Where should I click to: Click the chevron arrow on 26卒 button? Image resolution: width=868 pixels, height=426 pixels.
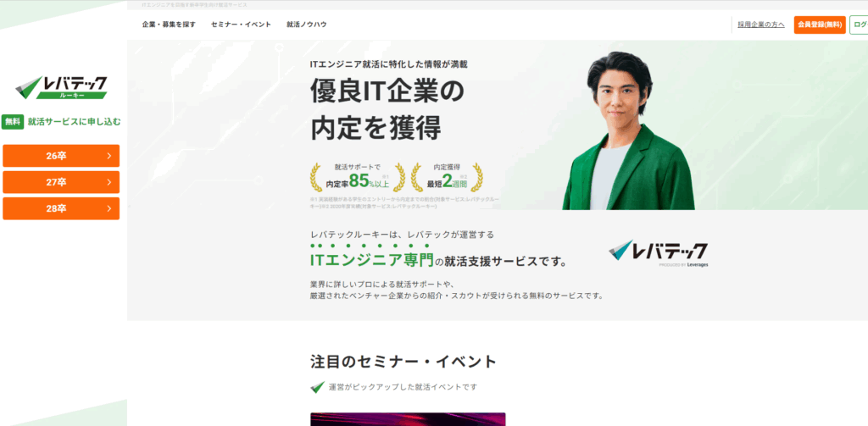coord(109,156)
